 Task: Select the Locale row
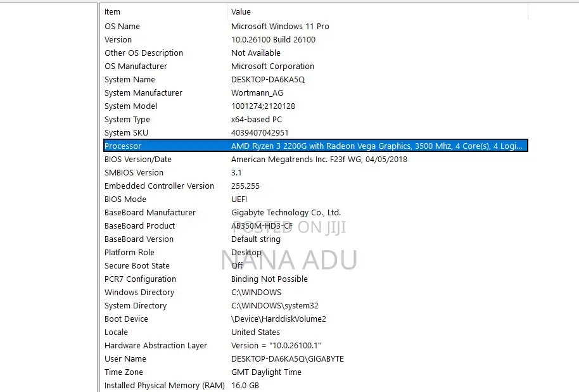[x=315, y=332]
